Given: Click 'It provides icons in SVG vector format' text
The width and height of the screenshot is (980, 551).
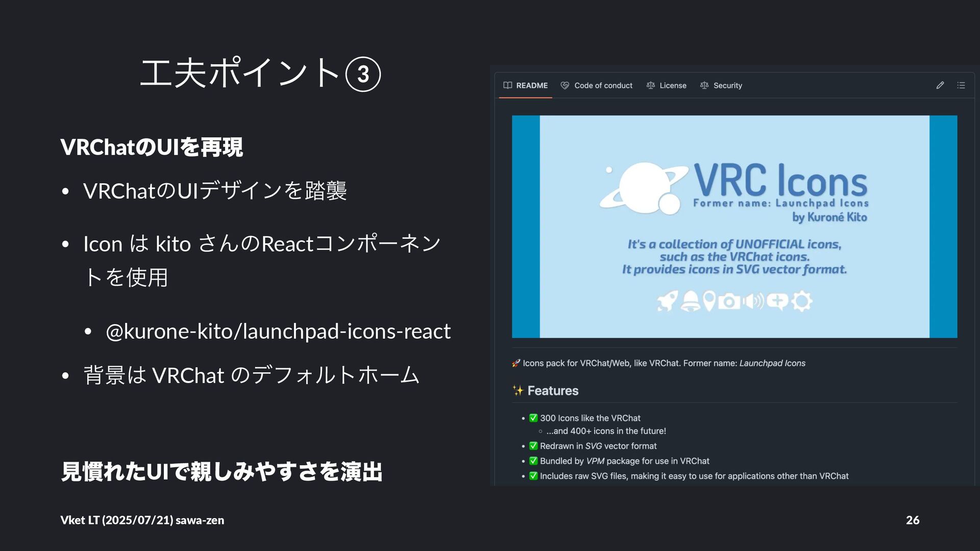Looking at the screenshot, I should (734, 269).
